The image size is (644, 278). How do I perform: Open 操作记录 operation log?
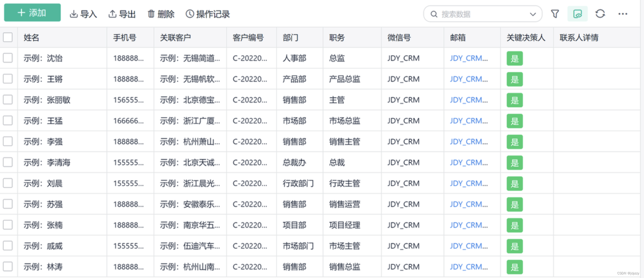point(208,14)
